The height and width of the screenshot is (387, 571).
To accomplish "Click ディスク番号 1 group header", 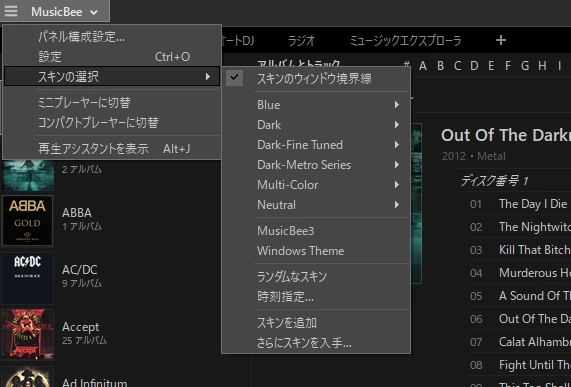I will pyautogui.click(x=494, y=181).
